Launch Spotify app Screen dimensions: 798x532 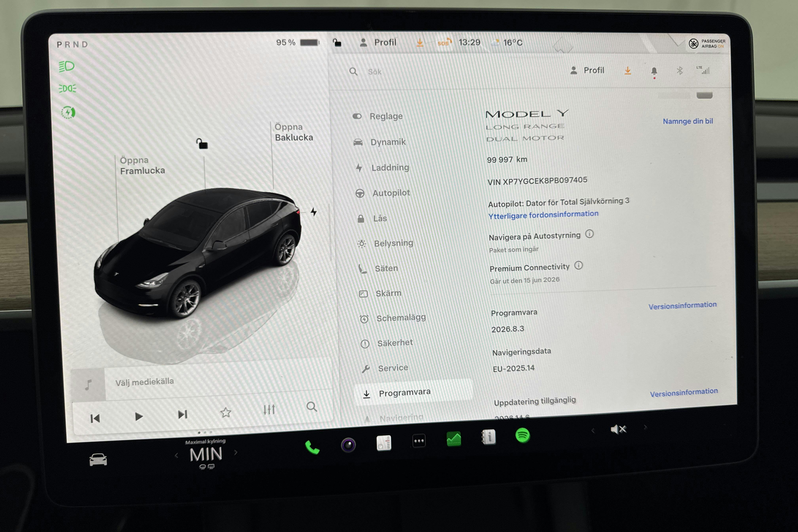click(x=522, y=435)
